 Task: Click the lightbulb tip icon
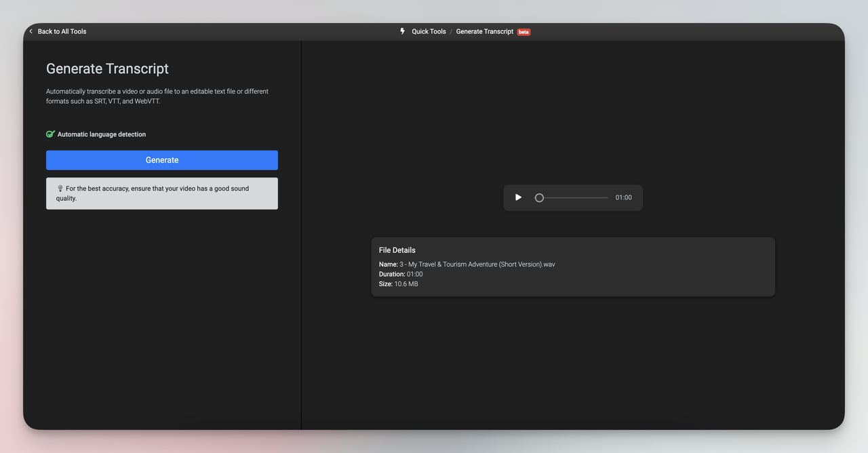pyautogui.click(x=60, y=189)
